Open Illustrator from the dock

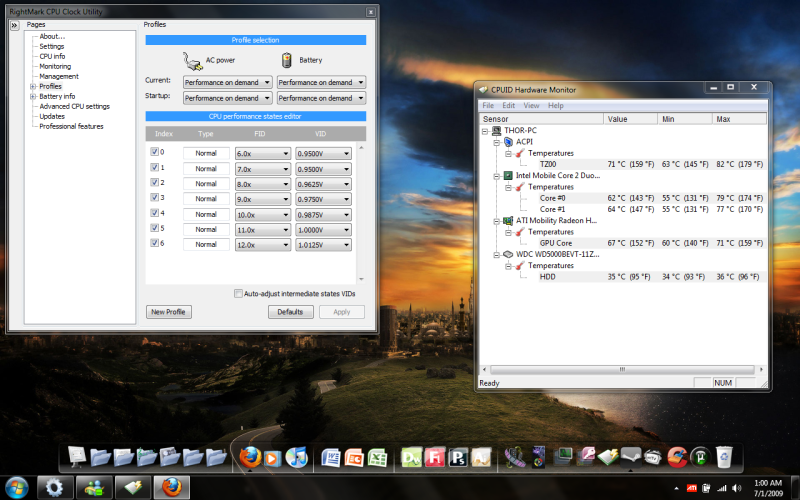(x=481, y=458)
